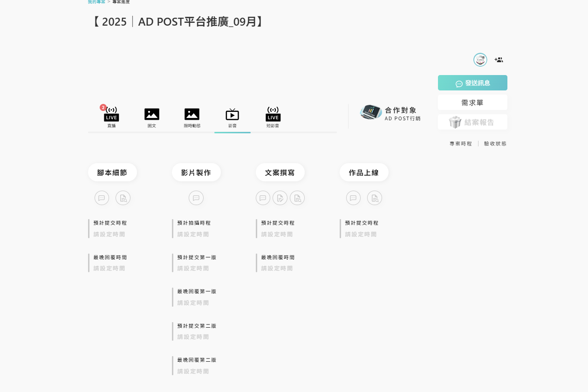The height and width of the screenshot is (392, 588).
Task: Click the comment icon under 影片製作
Action: tap(196, 198)
